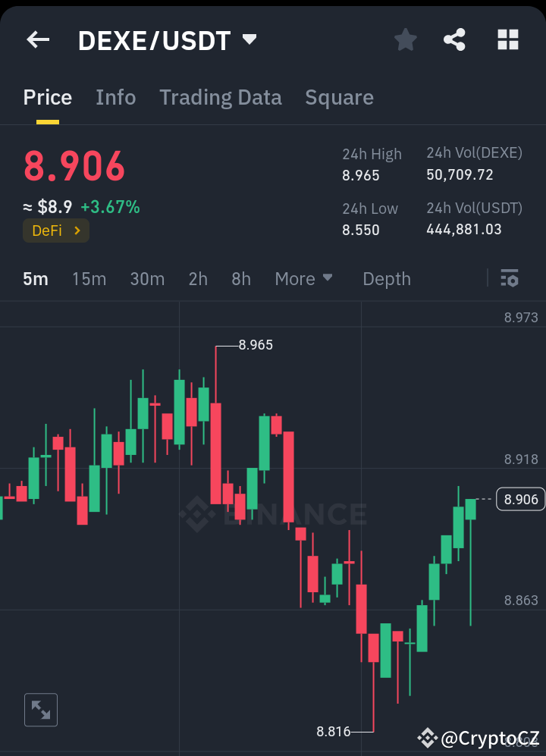This screenshot has height=756, width=546.
Task: Open the Info section
Action: (x=115, y=97)
